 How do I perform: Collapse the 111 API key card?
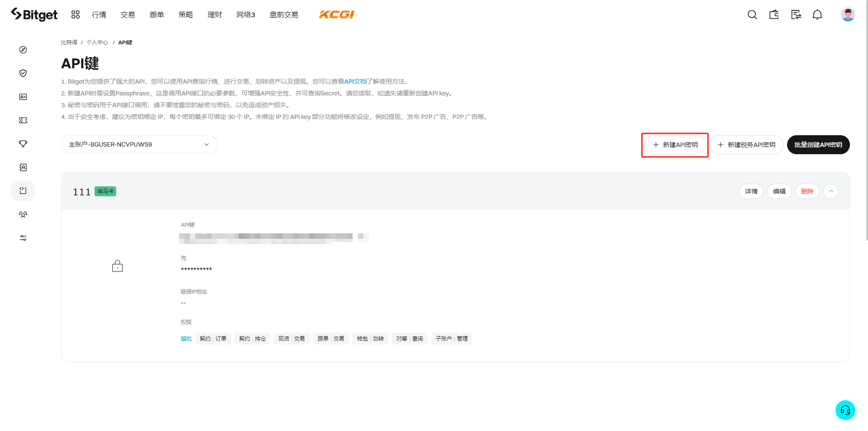tap(831, 191)
